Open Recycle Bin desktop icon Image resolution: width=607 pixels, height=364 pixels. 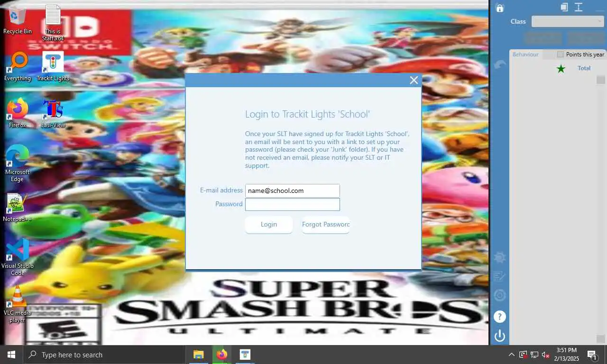coord(18,20)
